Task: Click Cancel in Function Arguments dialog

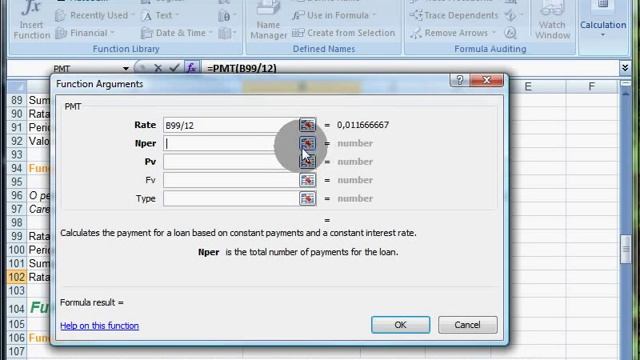Action: click(x=467, y=325)
